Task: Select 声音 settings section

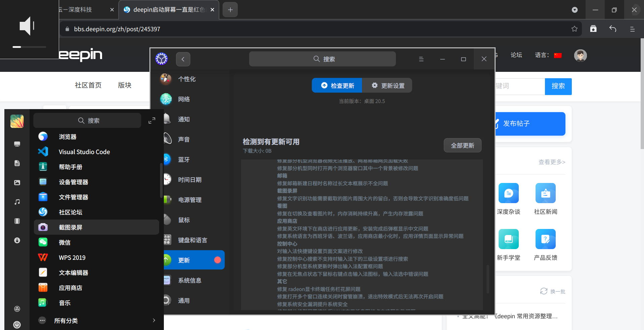Action: coord(184,139)
